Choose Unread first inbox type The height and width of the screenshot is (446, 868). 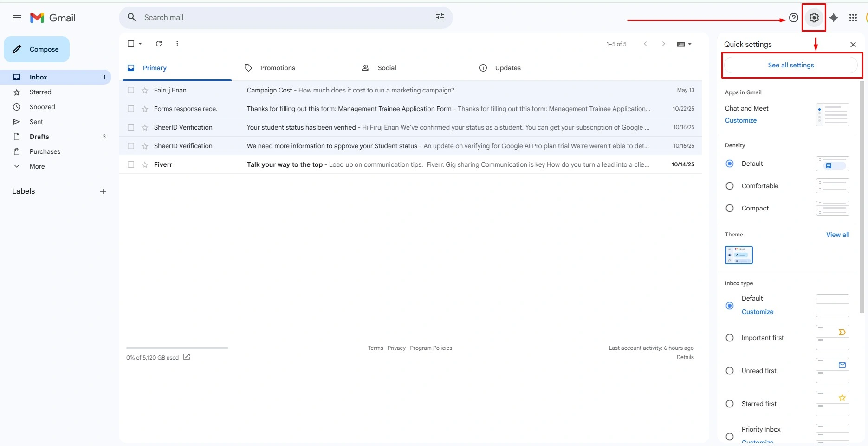tap(730, 371)
